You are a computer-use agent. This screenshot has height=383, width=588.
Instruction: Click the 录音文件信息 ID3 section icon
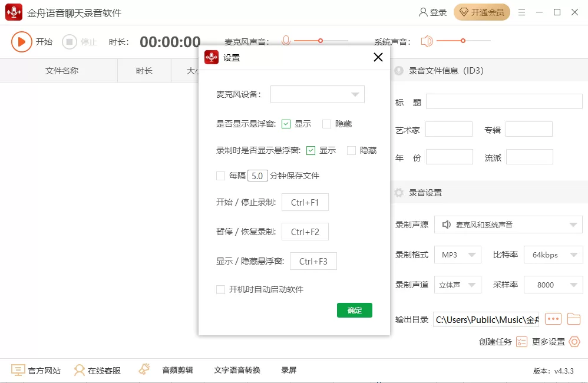point(399,71)
